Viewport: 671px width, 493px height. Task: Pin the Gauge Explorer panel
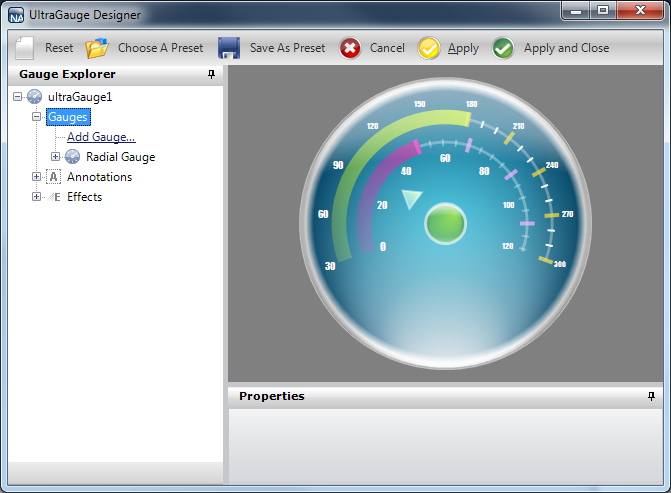pyautogui.click(x=211, y=74)
